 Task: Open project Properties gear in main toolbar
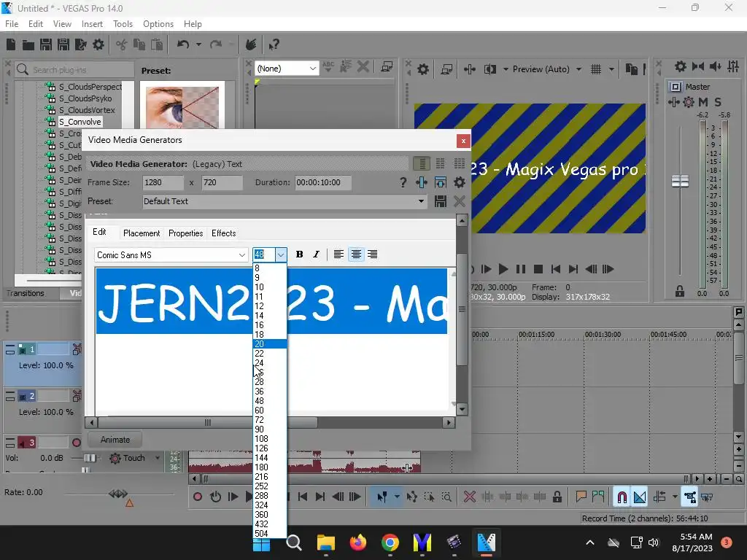click(98, 44)
